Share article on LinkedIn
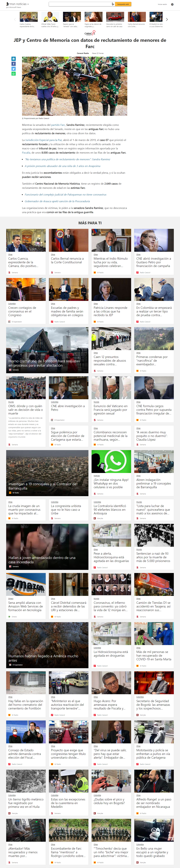180x868 pixels. pyautogui.click(x=14, y=59)
